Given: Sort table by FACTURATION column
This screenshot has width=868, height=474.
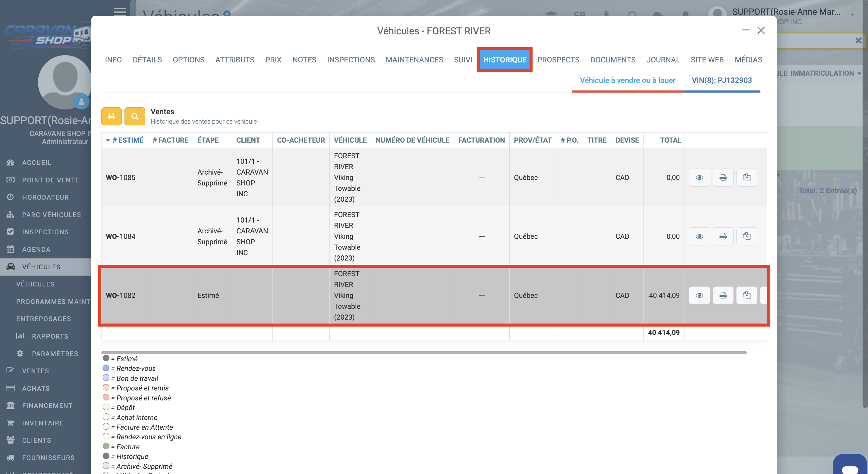Looking at the screenshot, I should [482, 140].
